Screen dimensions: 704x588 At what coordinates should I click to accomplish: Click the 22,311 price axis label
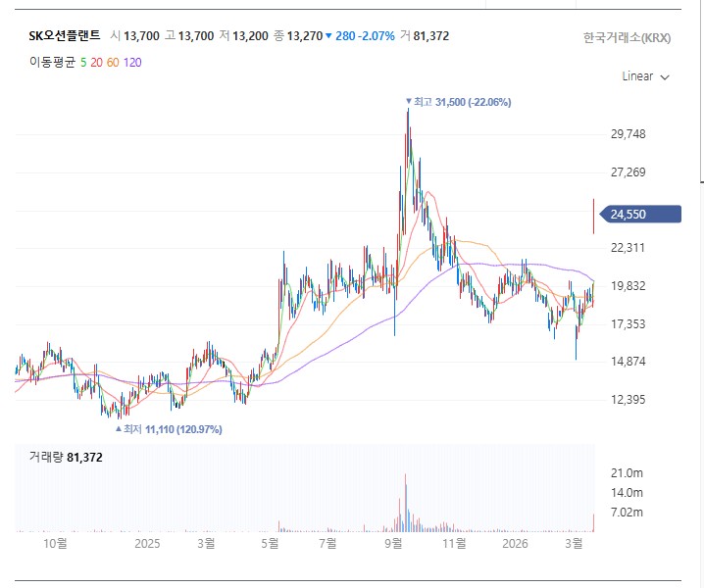[628, 247]
